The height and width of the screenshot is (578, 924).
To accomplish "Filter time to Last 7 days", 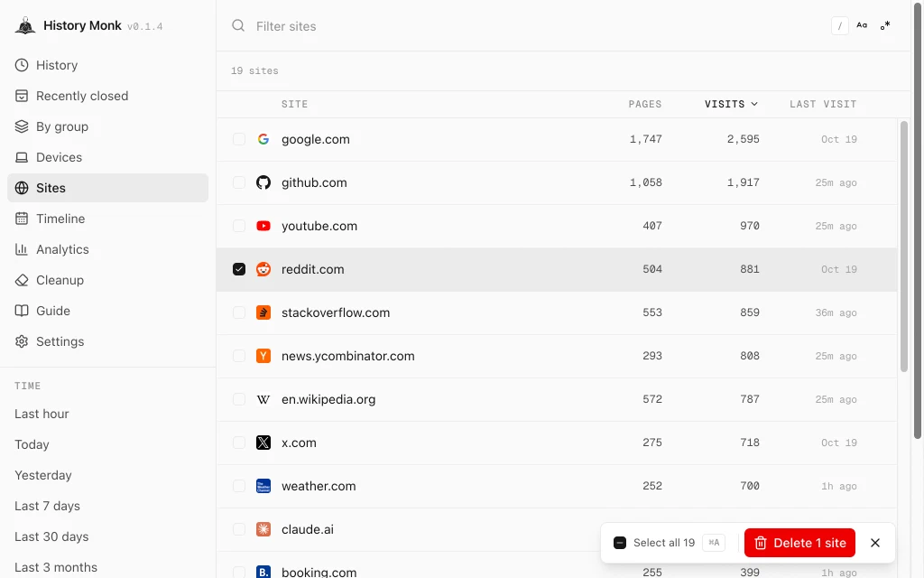I will pyautogui.click(x=47, y=506).
